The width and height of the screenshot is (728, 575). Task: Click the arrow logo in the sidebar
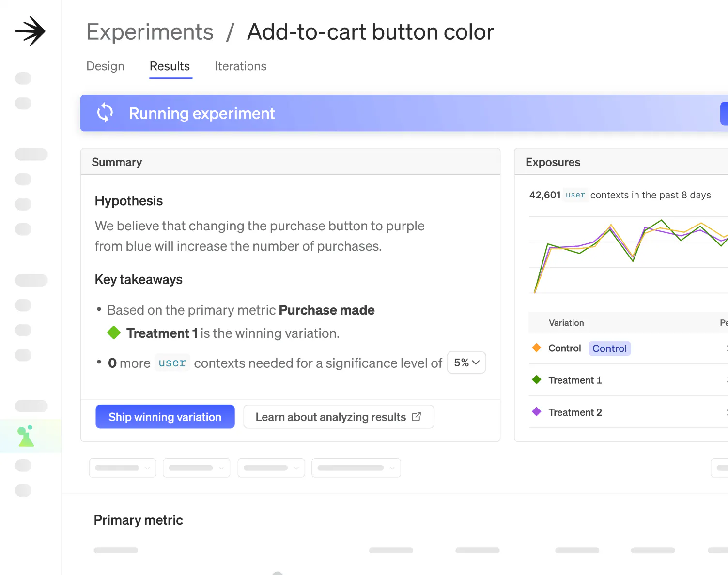pos(30,31)
